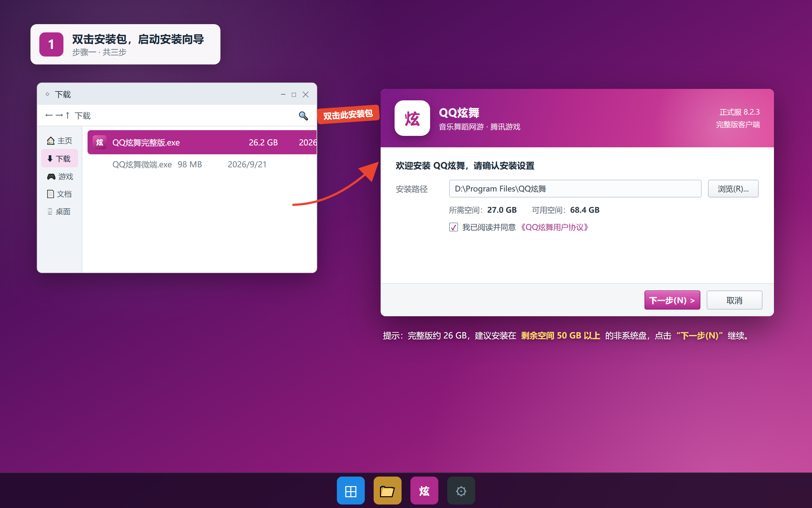
Task: Select 下载 in the sidebar
Action: click(x=60, y=158)
